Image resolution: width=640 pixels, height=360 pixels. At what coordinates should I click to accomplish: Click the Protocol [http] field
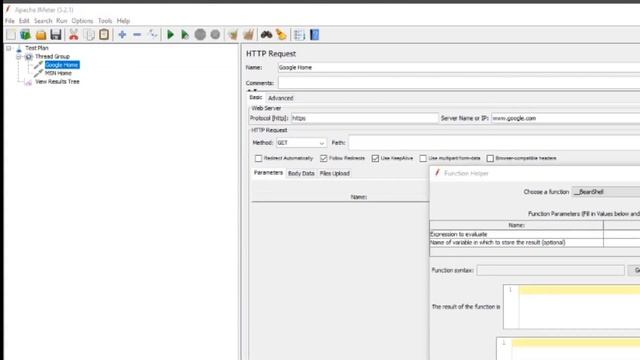point(364,118)
